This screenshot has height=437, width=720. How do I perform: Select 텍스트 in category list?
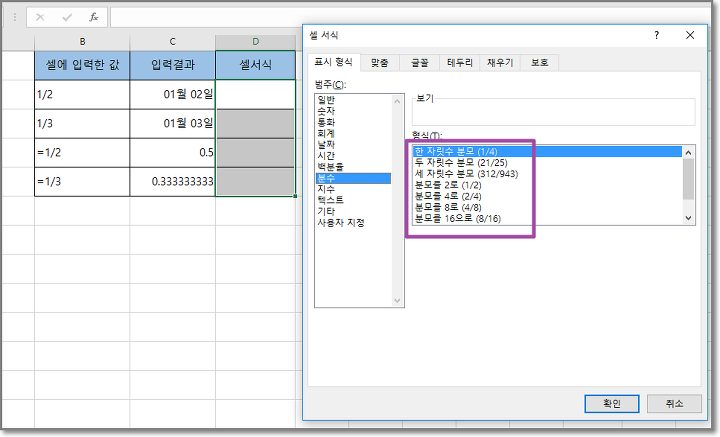pyautogui.click(x=353, y=200)
